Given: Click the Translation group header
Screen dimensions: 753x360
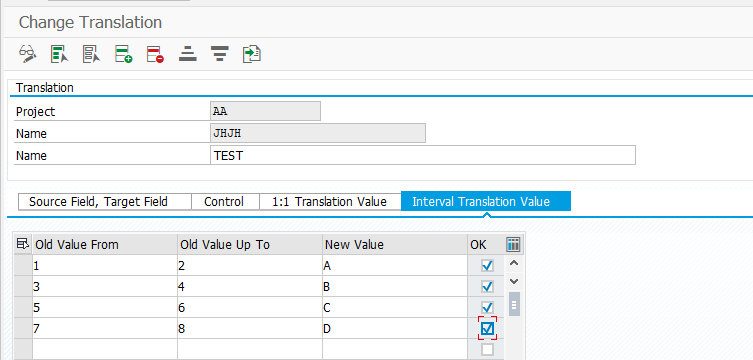Looking at the screenshot, I should pyautogui.click(x=45, y=88).
